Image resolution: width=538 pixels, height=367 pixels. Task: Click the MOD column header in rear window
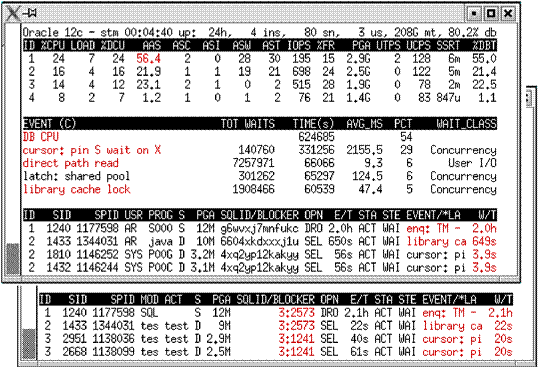point(149,300)
